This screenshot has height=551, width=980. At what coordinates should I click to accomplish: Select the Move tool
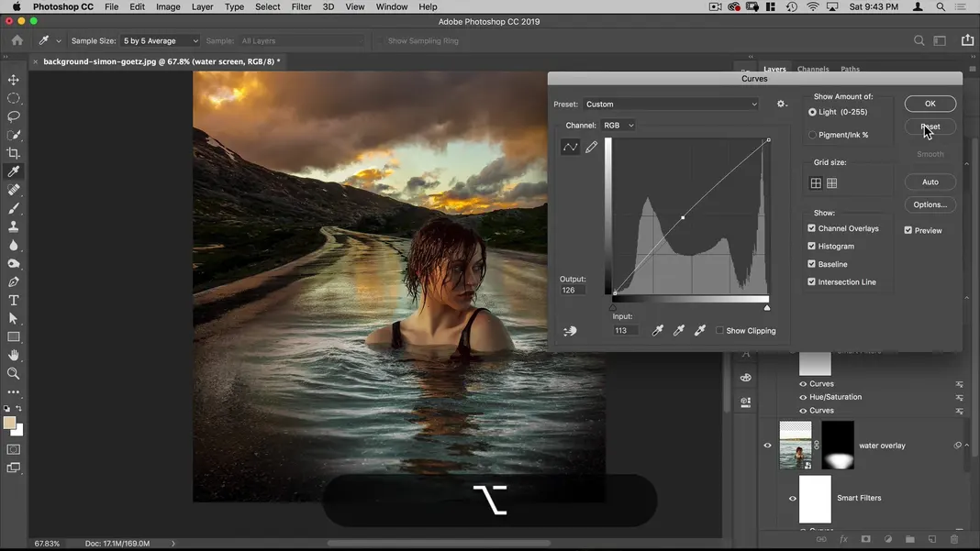pos(13,80)
